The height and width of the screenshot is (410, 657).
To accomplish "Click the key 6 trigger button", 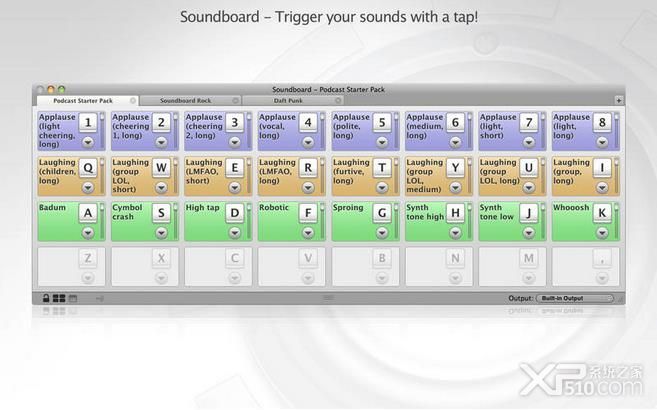I will click(455, 123).
